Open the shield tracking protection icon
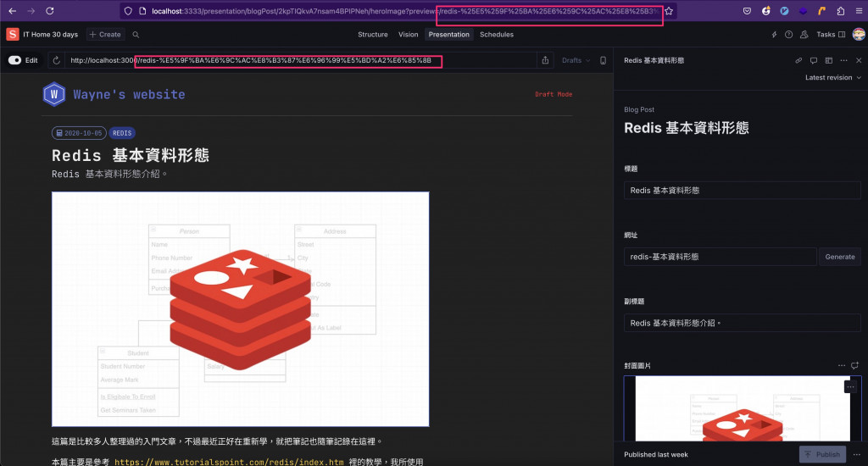Image resolution: width=868 pixels, height=466 pixels. [x=128, y=10]
